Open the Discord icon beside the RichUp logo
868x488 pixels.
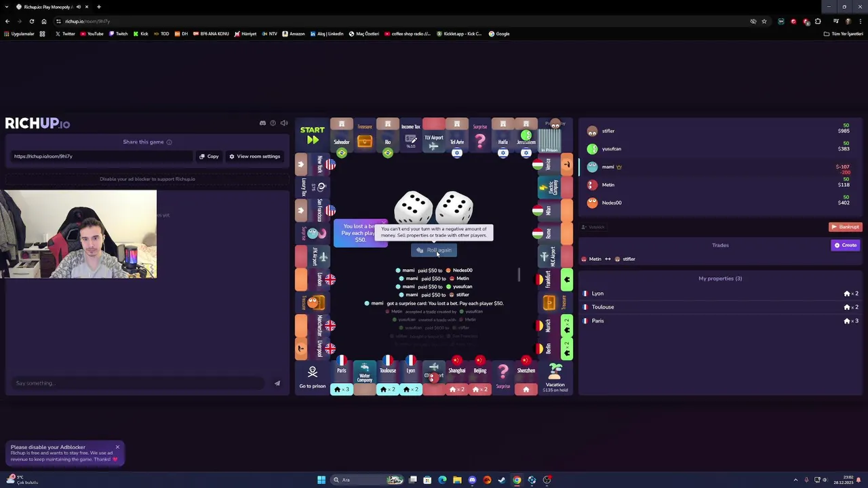pyautogui.click(x=262, y=123)
